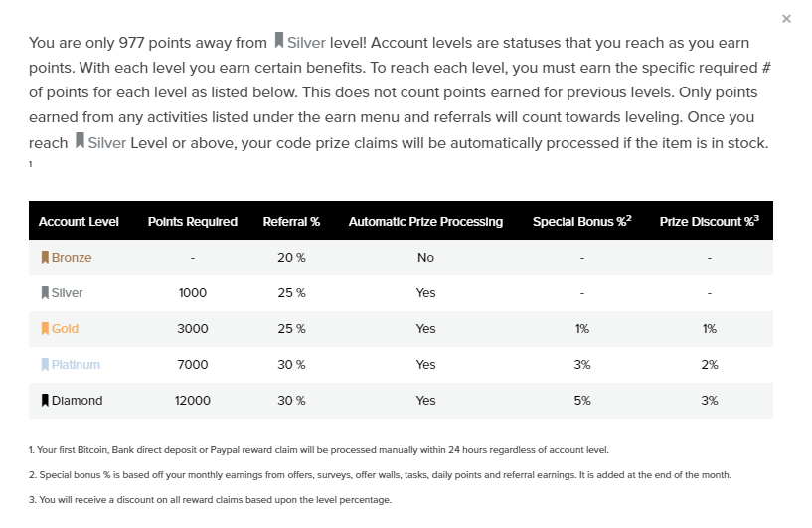This screenshot has height=528, width=812.
Task: Click the "Account Level" column header
Action: pos(79,222)
